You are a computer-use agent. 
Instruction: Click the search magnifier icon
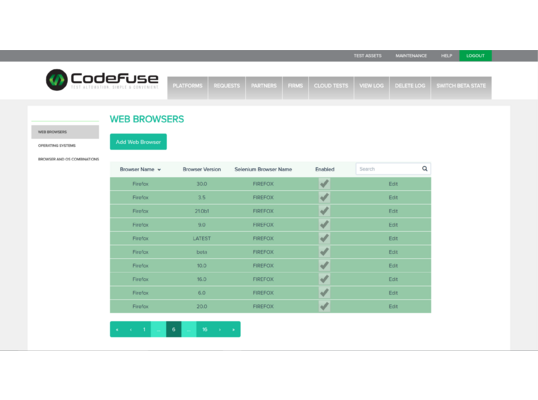[425, 168]
